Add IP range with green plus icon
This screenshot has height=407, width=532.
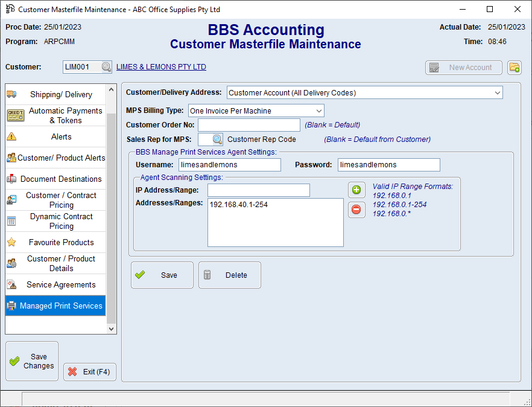356,190
